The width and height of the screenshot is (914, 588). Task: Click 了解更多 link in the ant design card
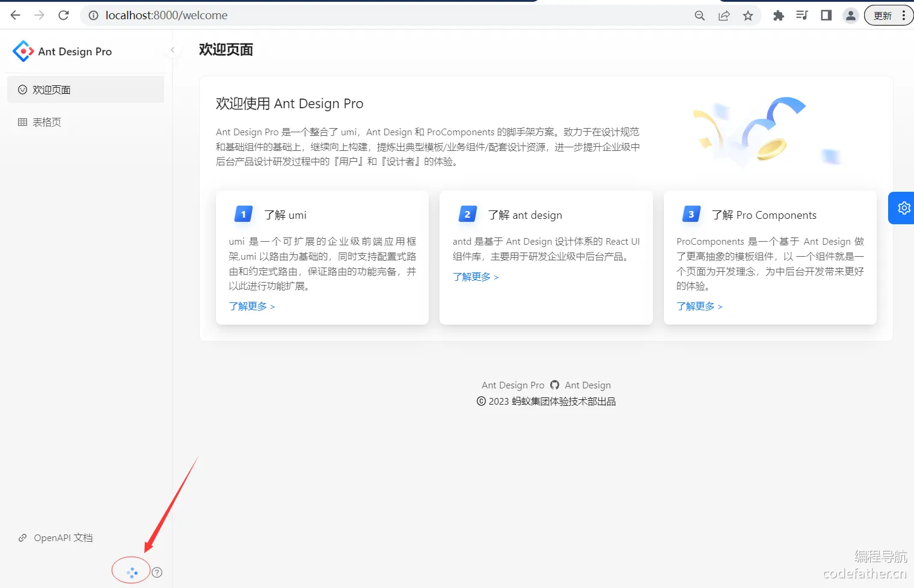pyautogui.click(x=476, y=277)
